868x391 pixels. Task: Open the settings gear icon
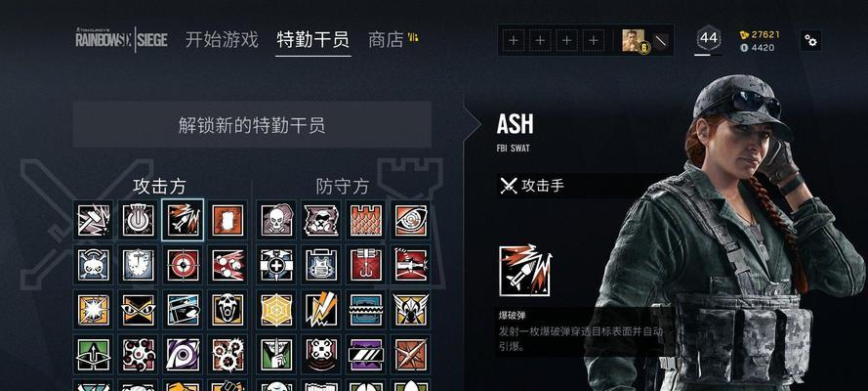tap(810, 40)
